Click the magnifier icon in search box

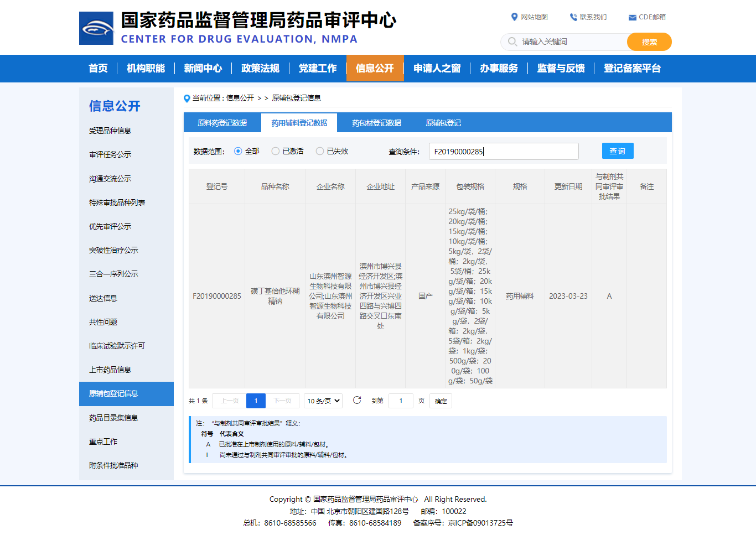click(x=512, y=41)
